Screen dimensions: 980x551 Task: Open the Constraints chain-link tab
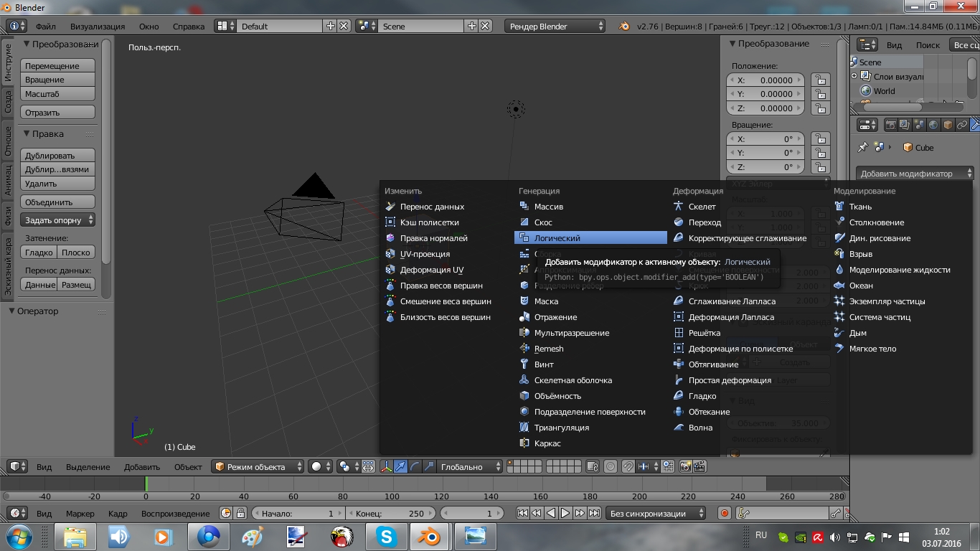point(961,125)
